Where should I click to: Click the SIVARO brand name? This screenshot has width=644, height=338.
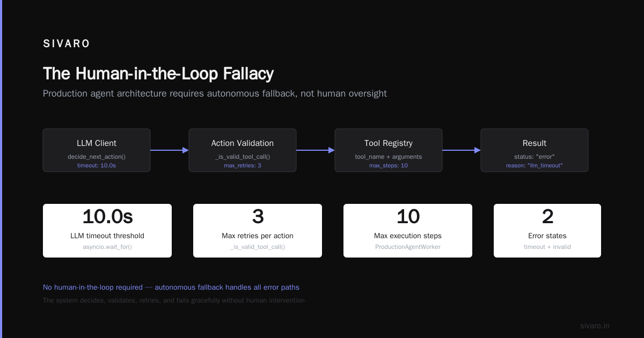(67, 44)
